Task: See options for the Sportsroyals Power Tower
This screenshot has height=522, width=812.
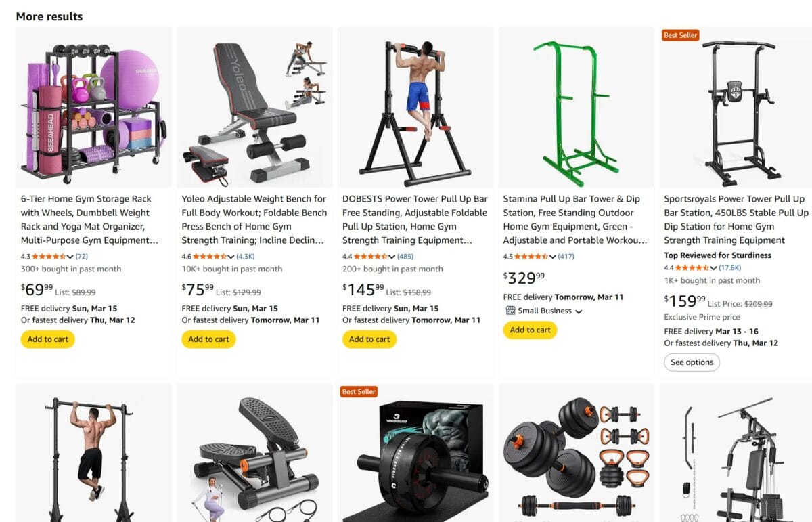Action: [x=692, y=362]
